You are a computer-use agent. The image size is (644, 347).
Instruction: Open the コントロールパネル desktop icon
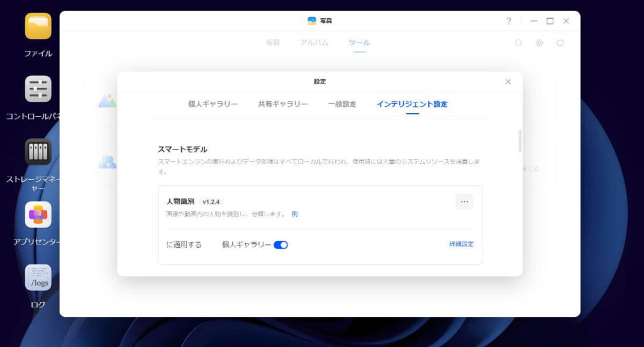[38, 89]
